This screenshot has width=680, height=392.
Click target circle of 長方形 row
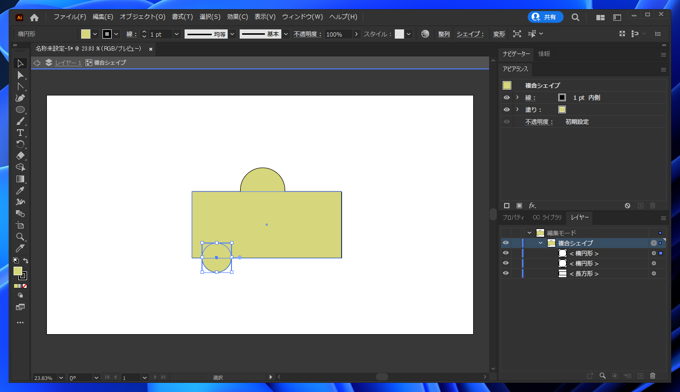654,274
